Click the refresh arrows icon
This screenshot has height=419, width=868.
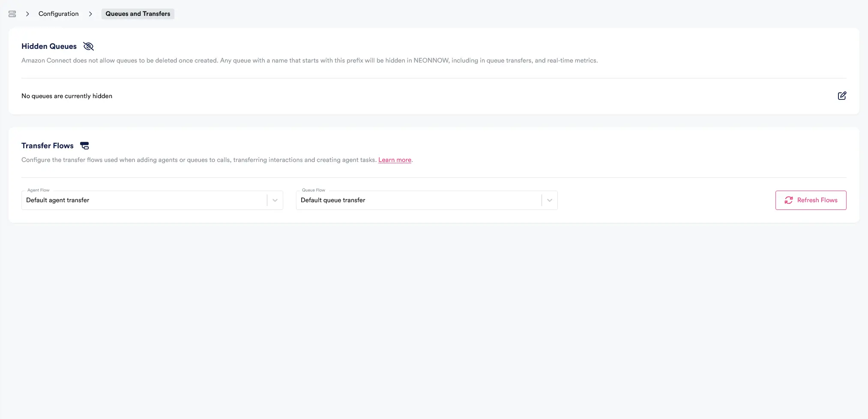(x=788, y=200)
